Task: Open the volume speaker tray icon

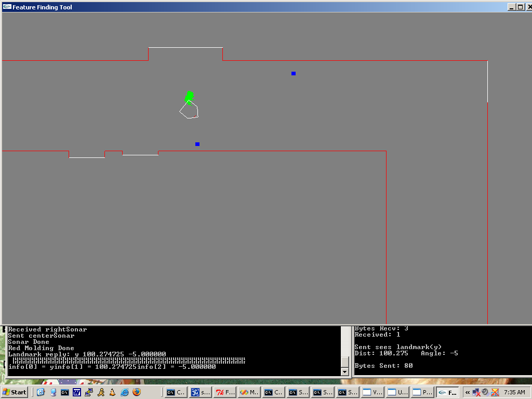Action: click(x=486, y=392)
